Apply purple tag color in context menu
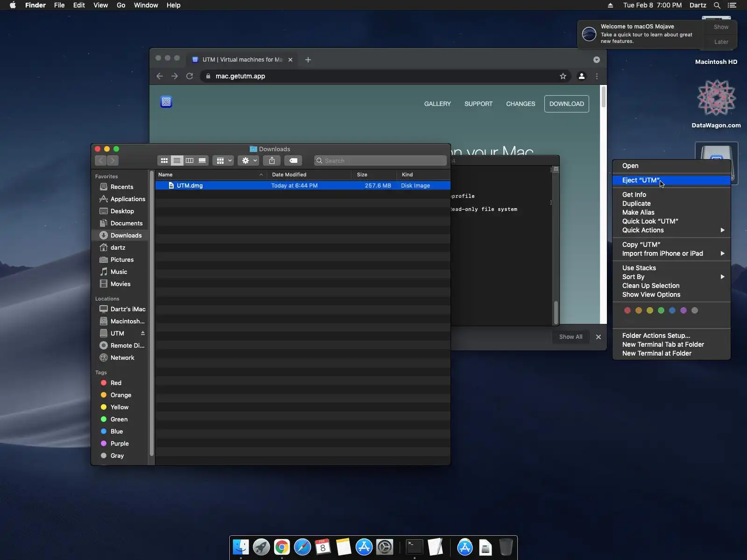This screenshot has width=747, height=560. [684, 310]
